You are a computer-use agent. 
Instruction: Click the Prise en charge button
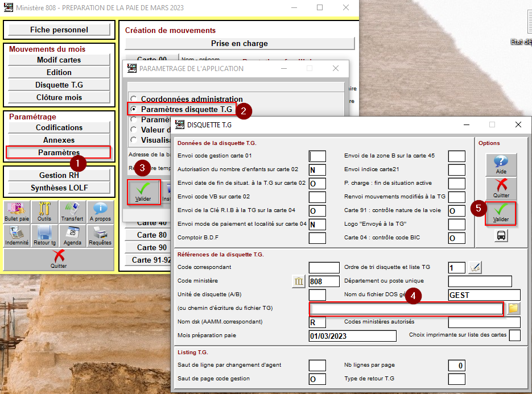pos(239,43)
